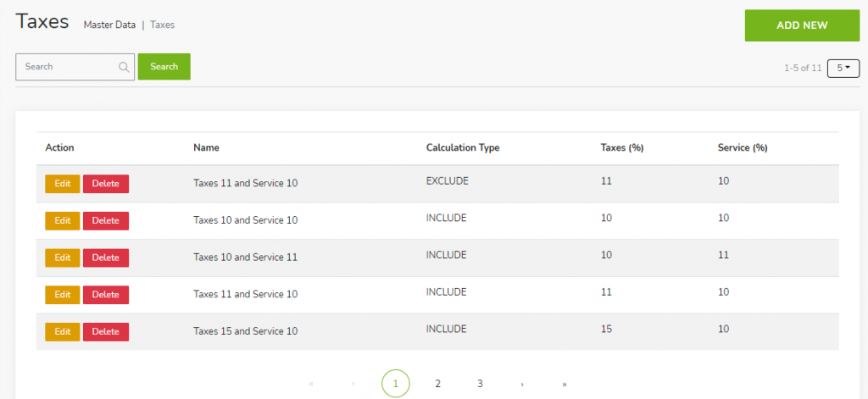Edit the EXCLUDE Taxes 11 and Service 10 row
The width and height of the screenshot is (868, 399).
63,184
